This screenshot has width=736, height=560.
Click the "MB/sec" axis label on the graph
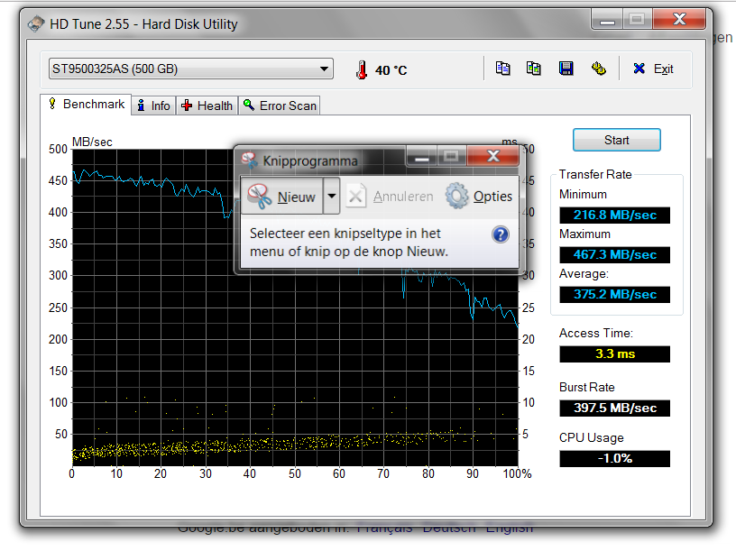tap(92, 142)
